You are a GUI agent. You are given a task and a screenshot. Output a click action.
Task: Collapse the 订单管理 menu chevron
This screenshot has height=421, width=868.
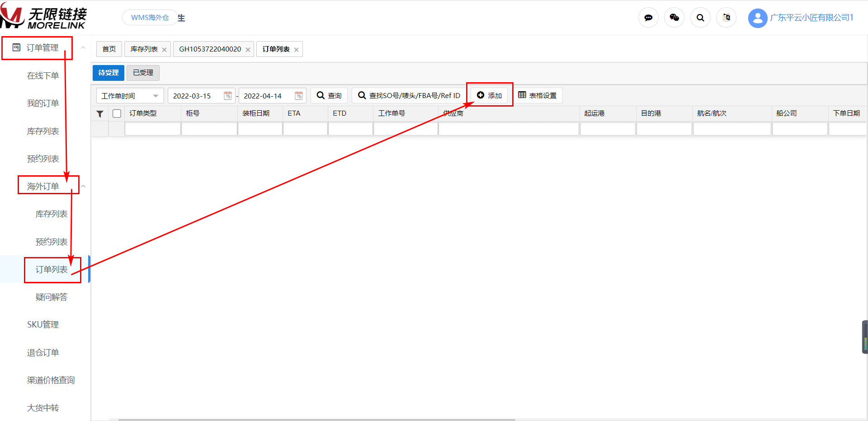coord(83,47)
